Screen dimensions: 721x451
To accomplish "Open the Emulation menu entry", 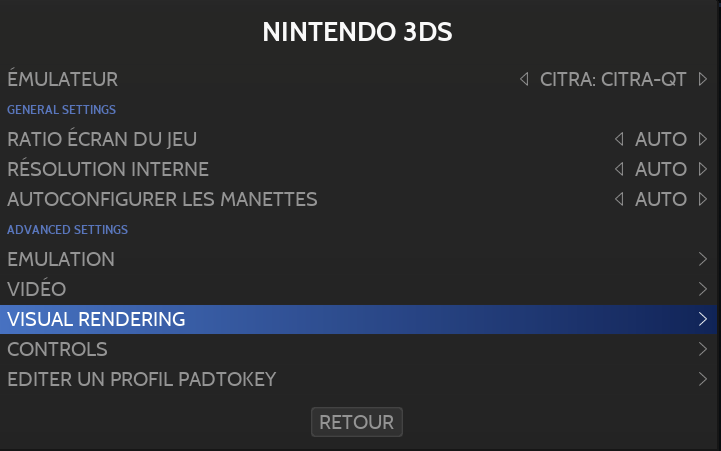I will (x=61, y=260).
